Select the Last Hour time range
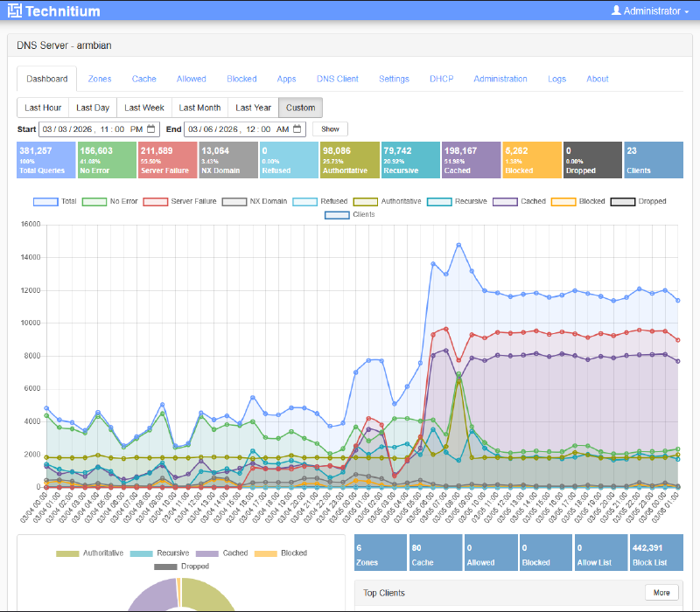 click(42, 108)
